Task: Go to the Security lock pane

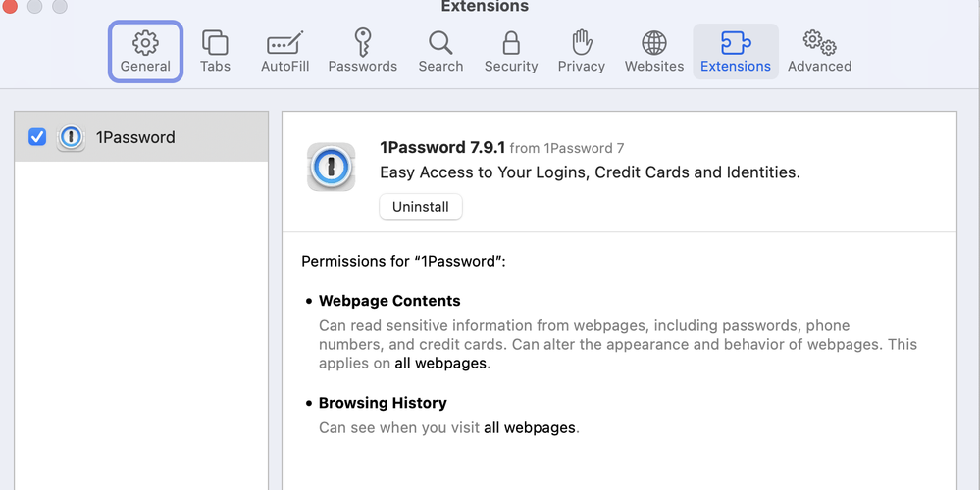Action: (x=510, y=43)
